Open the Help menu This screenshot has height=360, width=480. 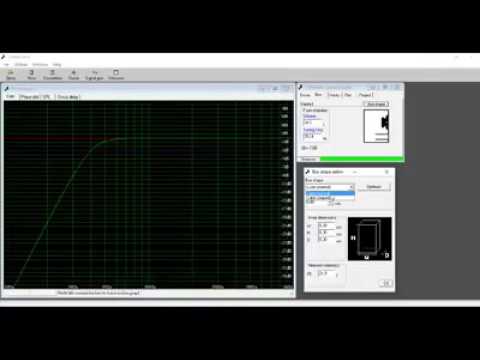(x=57, y=64)
